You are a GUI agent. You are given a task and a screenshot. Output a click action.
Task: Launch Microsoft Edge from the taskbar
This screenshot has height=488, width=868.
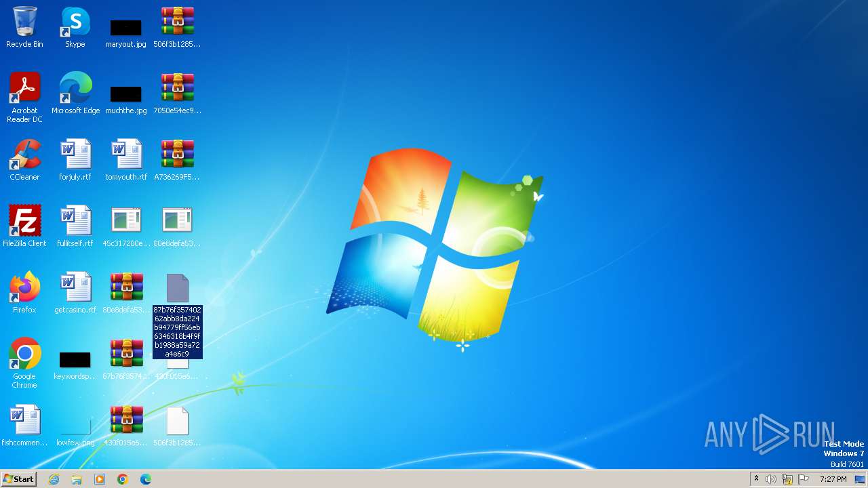pos(146,479)
